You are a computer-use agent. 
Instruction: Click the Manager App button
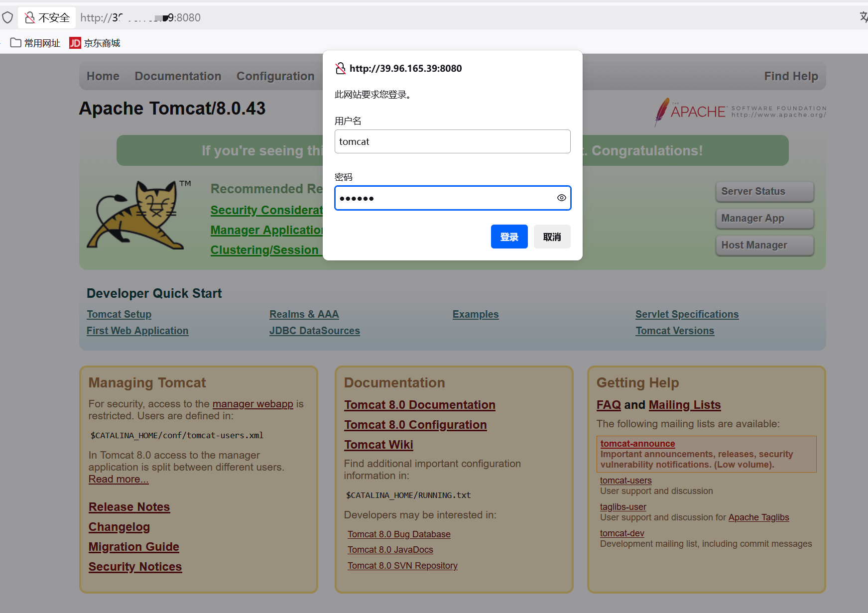764,218
